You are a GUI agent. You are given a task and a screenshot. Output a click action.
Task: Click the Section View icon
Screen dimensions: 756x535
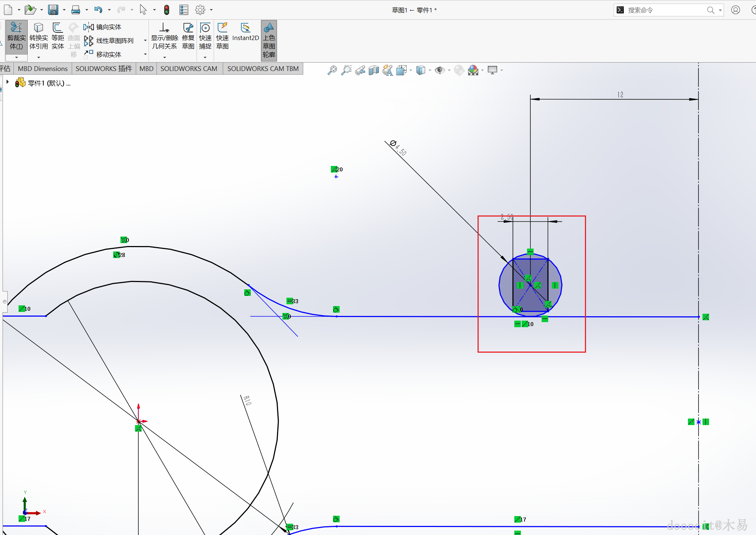coord(373,70)
